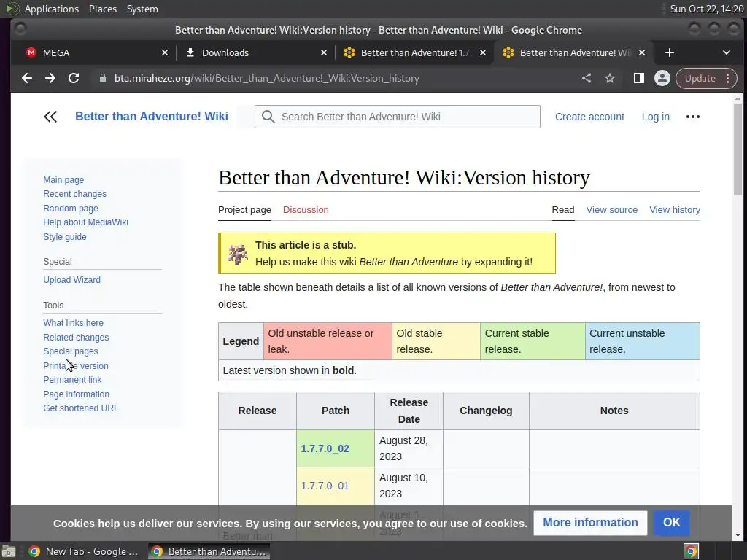
Task: Click the August 28, 2023 date cell
Action: pyautogui.click(x=409, y=448)
